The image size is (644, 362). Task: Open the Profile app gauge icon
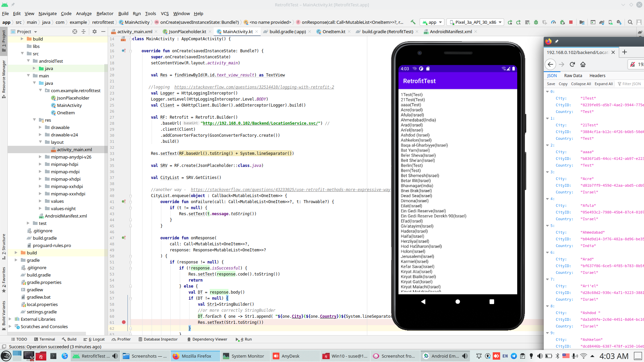point(553,22)
